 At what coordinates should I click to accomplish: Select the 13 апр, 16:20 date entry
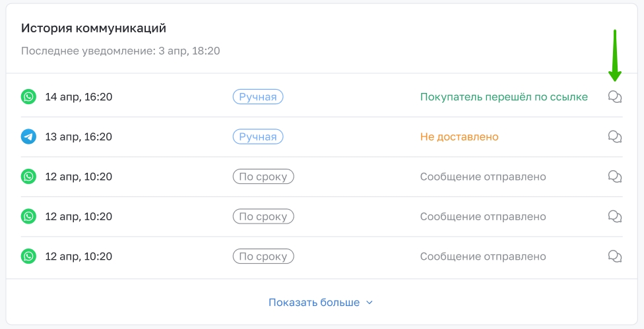pos(79,136)
